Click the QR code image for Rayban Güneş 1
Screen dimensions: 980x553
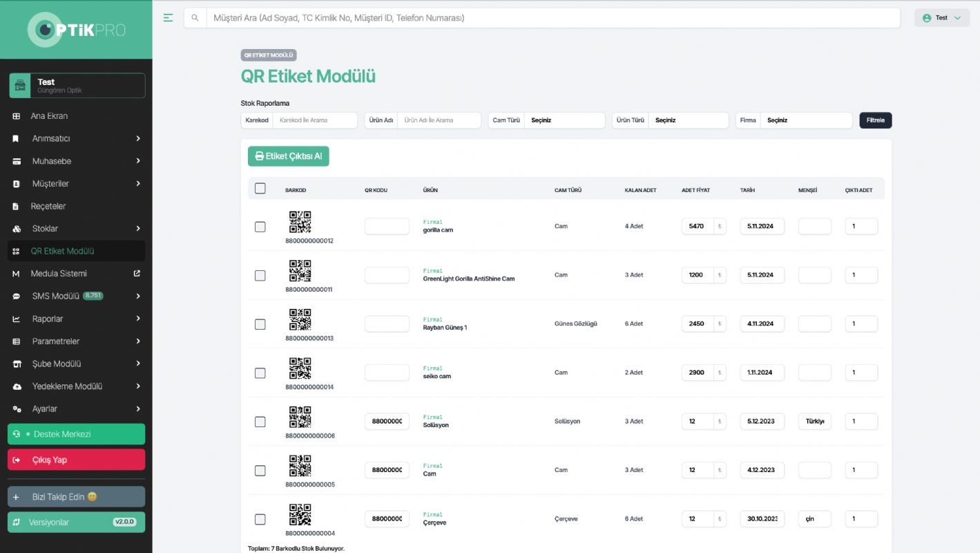pos(300,319)
